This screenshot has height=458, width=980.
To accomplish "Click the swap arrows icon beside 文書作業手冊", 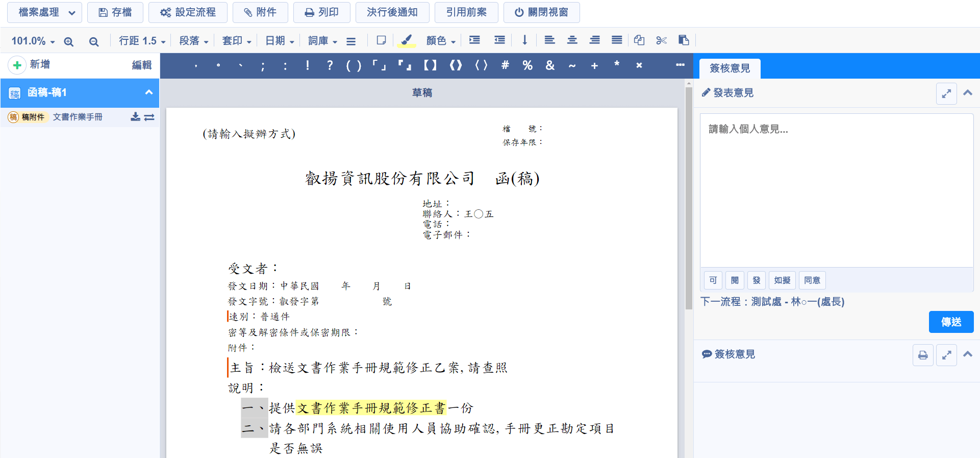I will (x=149, y=117).
